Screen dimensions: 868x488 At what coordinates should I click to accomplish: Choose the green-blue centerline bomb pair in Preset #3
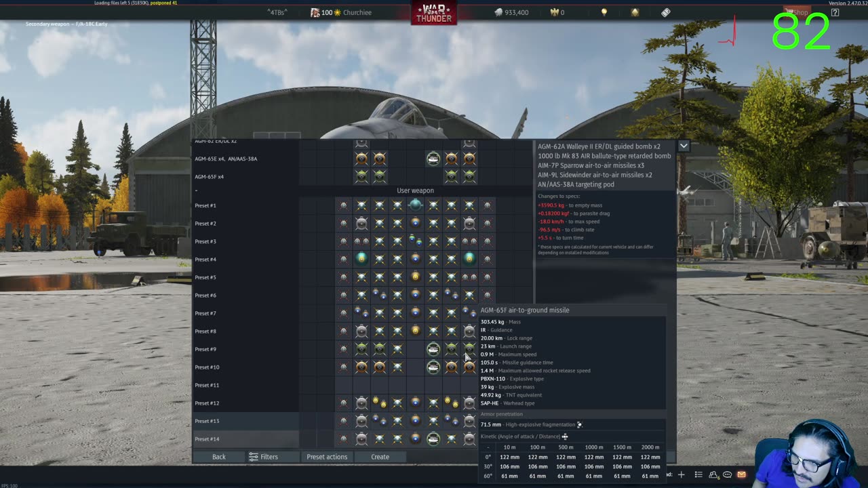pyautogui.click(x=415, y=241)
